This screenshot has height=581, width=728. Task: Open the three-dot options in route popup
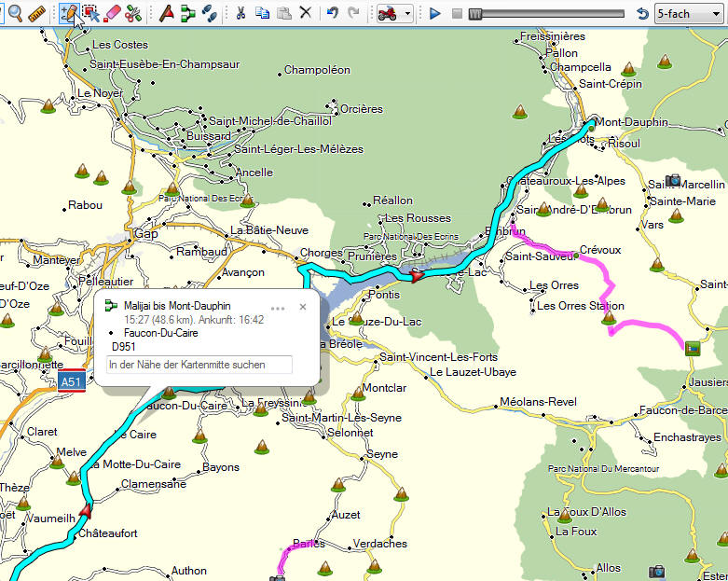click(278, 307)
